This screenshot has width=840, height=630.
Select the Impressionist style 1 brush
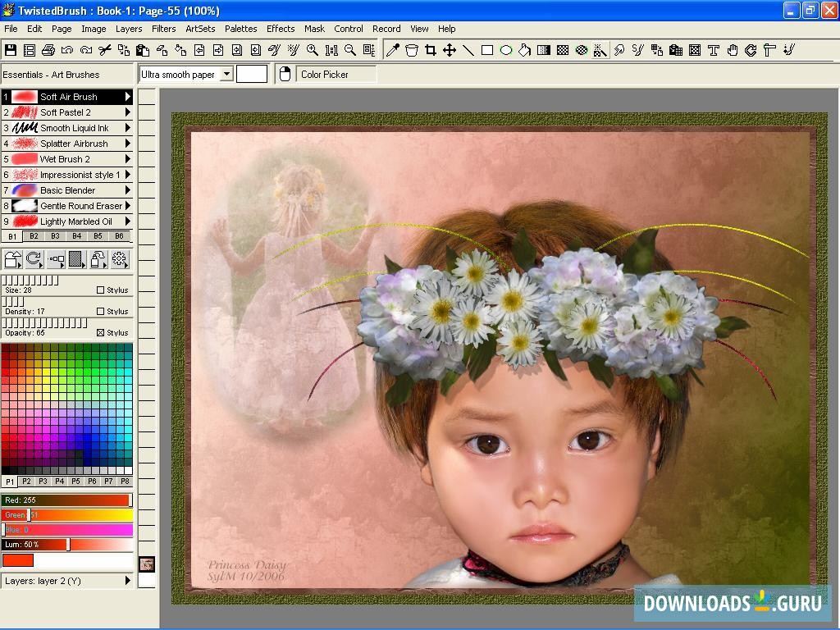67,174
